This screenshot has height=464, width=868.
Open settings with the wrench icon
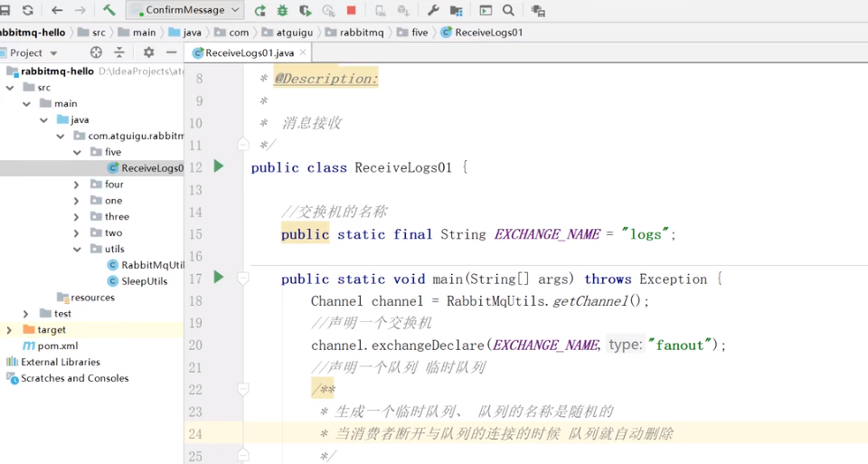tap(433, 10)
